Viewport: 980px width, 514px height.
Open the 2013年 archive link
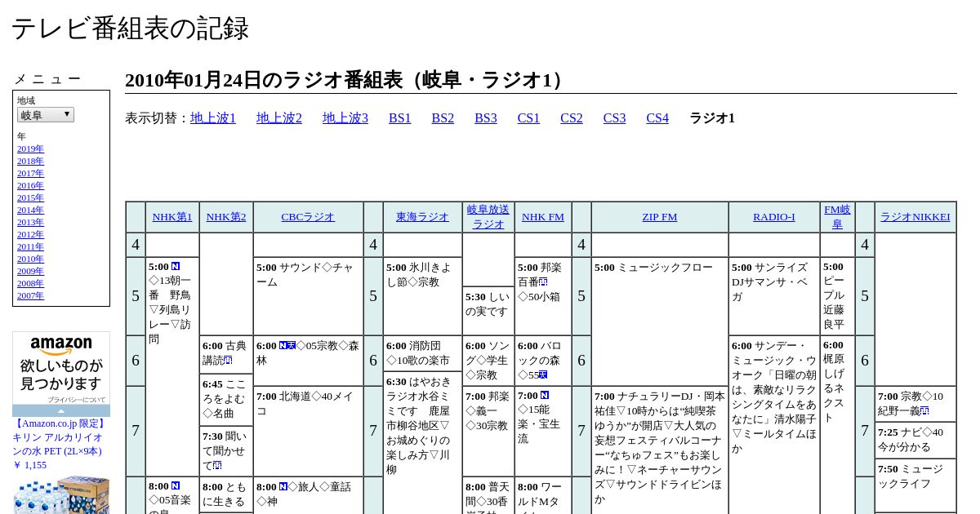30,223
